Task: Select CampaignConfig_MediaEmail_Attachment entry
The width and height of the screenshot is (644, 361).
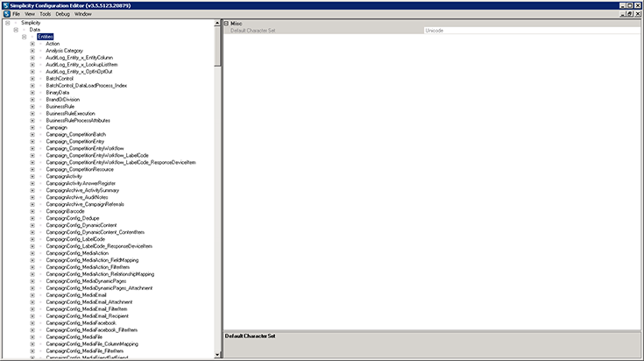Action: [89, 302]
